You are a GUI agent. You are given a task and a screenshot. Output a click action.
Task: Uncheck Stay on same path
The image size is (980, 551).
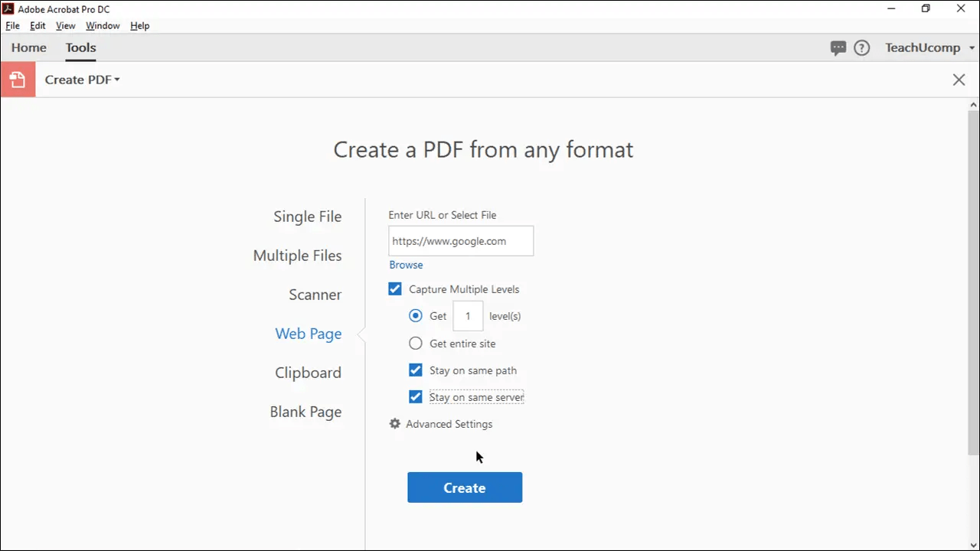415,370
